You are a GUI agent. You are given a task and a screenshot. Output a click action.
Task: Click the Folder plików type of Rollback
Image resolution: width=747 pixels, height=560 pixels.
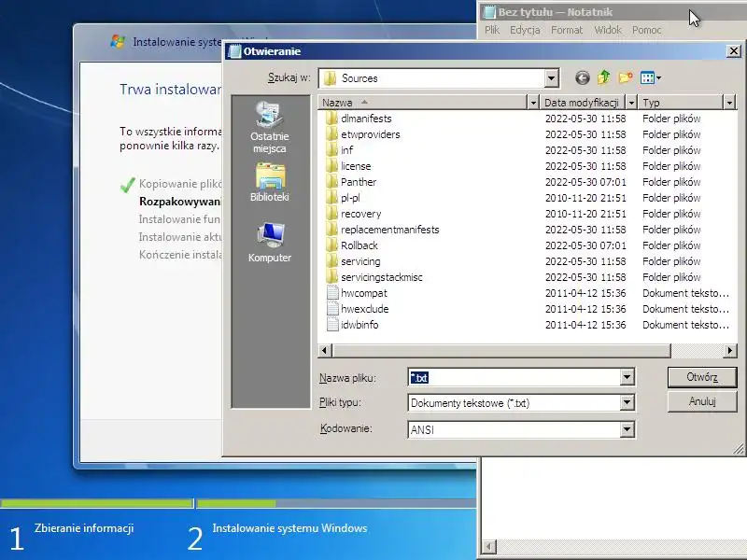click(671, 245)
